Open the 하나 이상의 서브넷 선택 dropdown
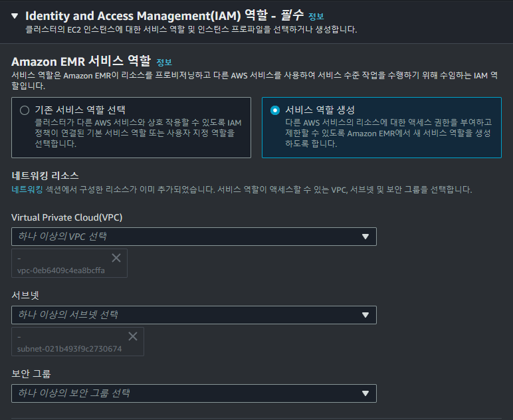This screenshot has width=513, height=420. pyautogui.click(x=194, y=315)
